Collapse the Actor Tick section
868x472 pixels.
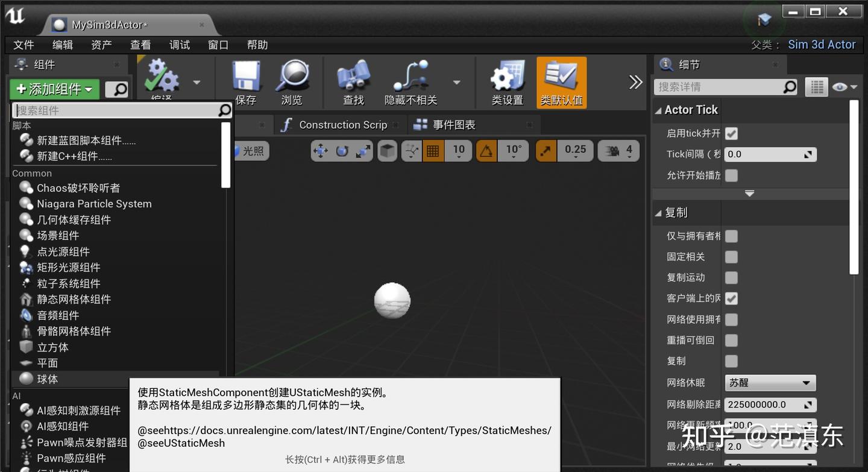pyautogui.click(x=660, y=110)
